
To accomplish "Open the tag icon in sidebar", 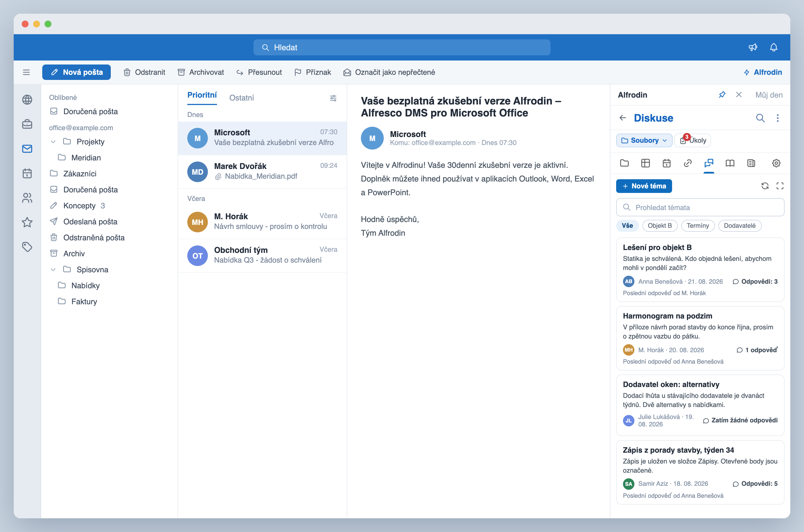I will tap(27, 247).
